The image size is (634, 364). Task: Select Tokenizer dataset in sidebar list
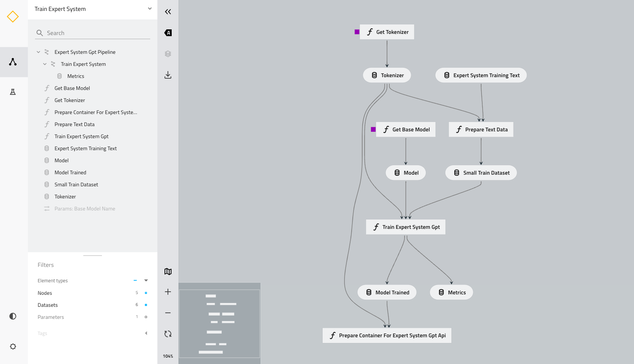[65, 196]
